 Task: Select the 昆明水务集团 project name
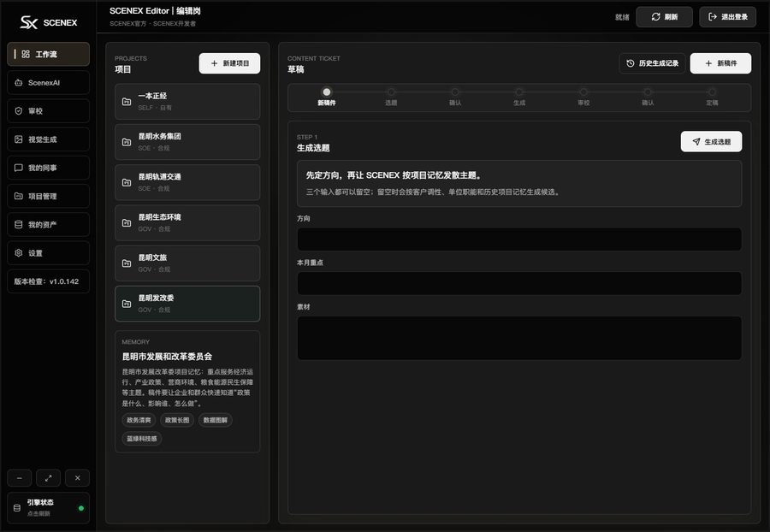point(160,137)
